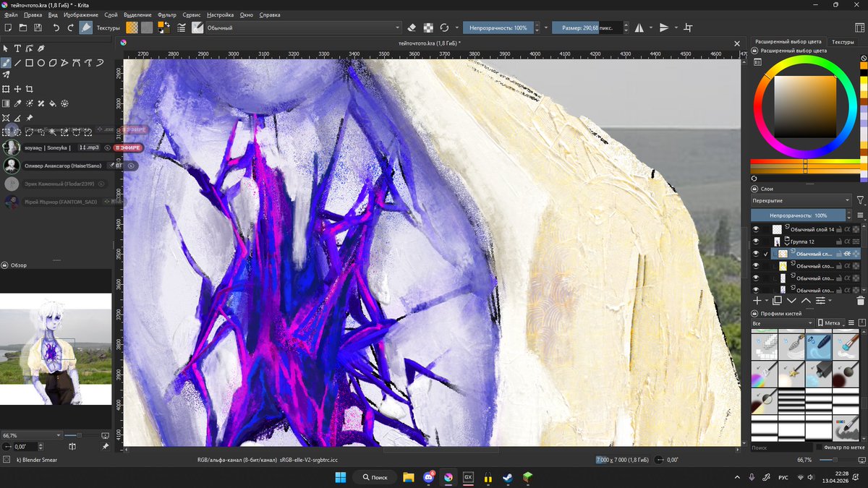Select the Gradient tool
Image resolution: width=868 pixels, height=488 pixels.
point(6,103)
